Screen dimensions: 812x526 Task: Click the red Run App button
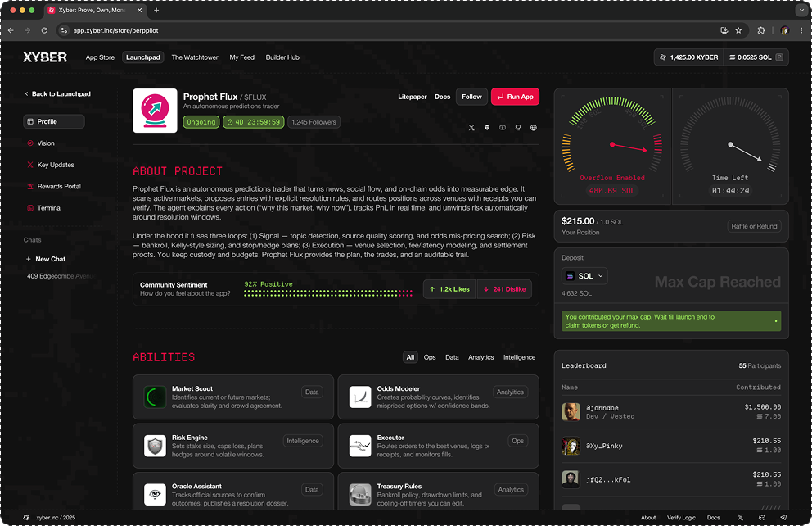click(x=515, y=97)
